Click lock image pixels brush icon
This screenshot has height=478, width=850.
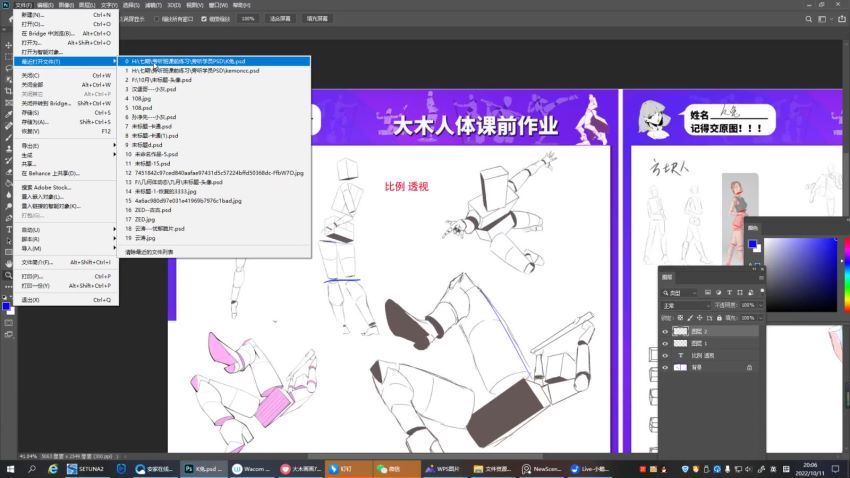(x=690, y=318)
